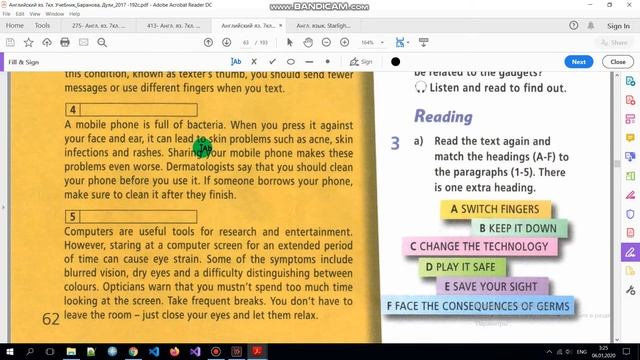
Task: Send file by email icon
Action: pyautogui.click(x=84, y=42)
